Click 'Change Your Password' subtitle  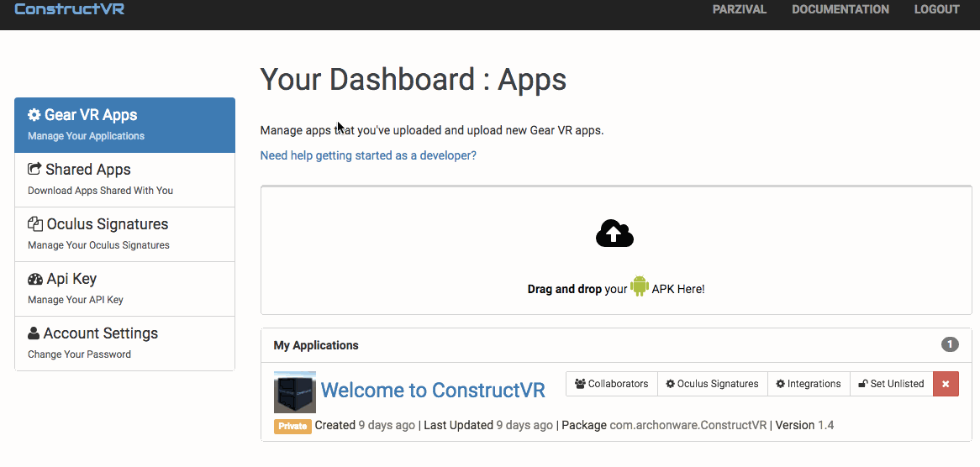(79, 354)
